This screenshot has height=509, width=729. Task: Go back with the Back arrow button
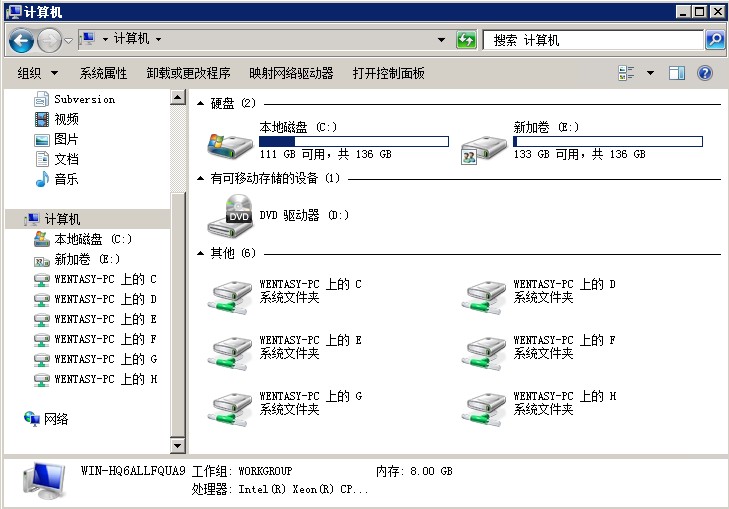click(x=21, y=40)
